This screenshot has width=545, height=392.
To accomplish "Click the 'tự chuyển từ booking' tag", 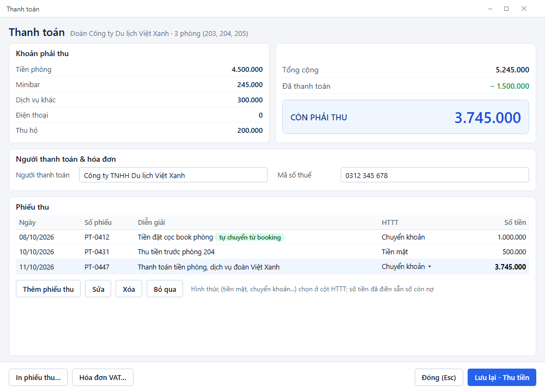I will click(x=250, y=237).
